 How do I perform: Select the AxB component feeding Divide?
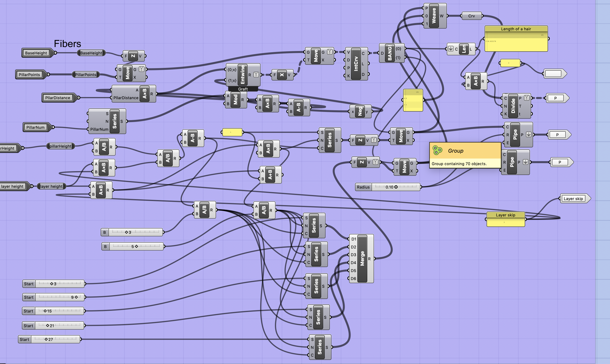point(476,81)
